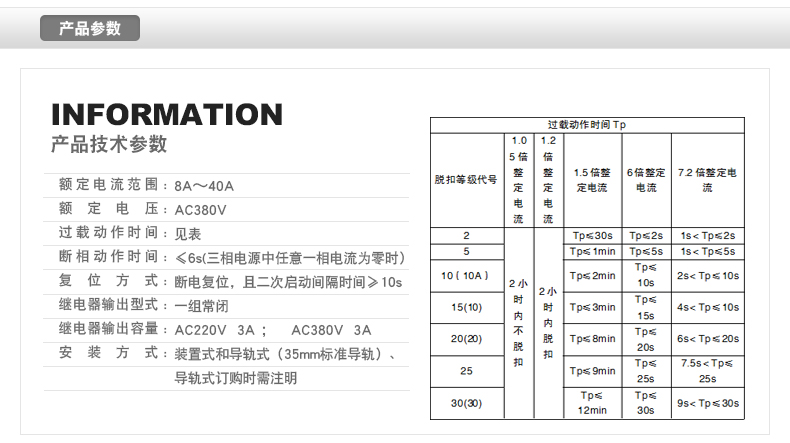Select the Tp≤9min cell
The width and height of the screenshot is (790, 443).
[592, 371]
